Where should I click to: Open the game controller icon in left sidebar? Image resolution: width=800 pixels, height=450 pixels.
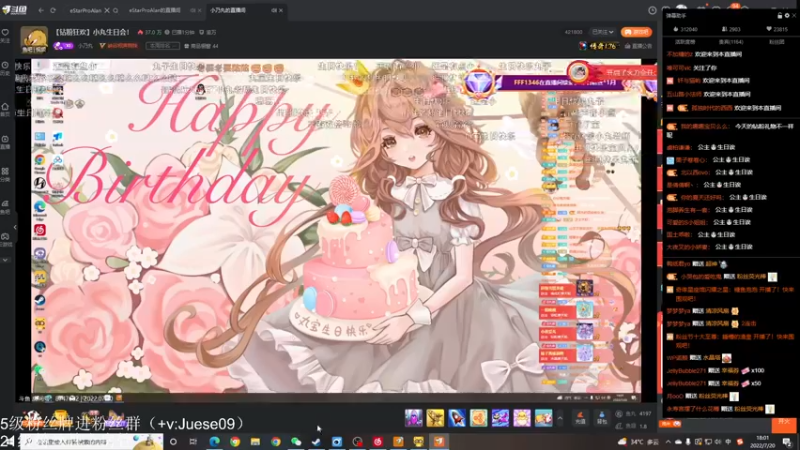pos(5,237)
